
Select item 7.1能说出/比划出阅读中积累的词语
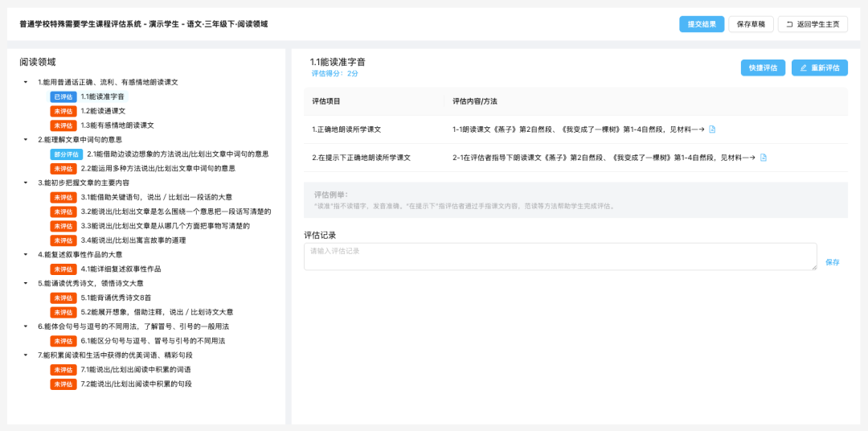tap(136, 370)
